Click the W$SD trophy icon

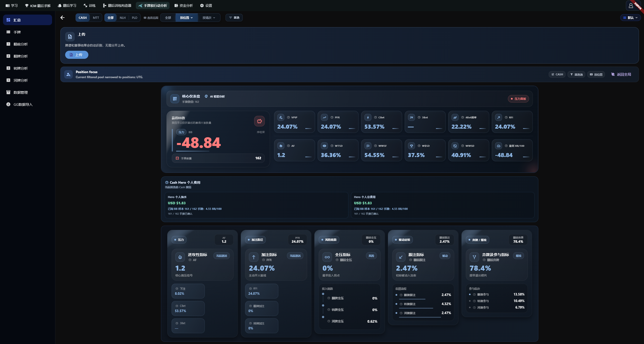click(411, 146)
